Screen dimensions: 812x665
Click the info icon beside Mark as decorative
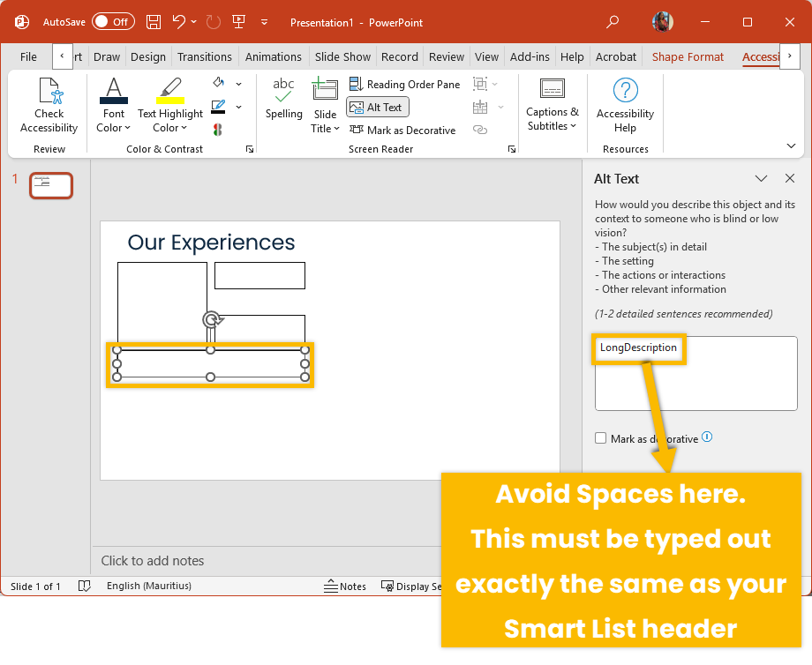tap(707, 437)
